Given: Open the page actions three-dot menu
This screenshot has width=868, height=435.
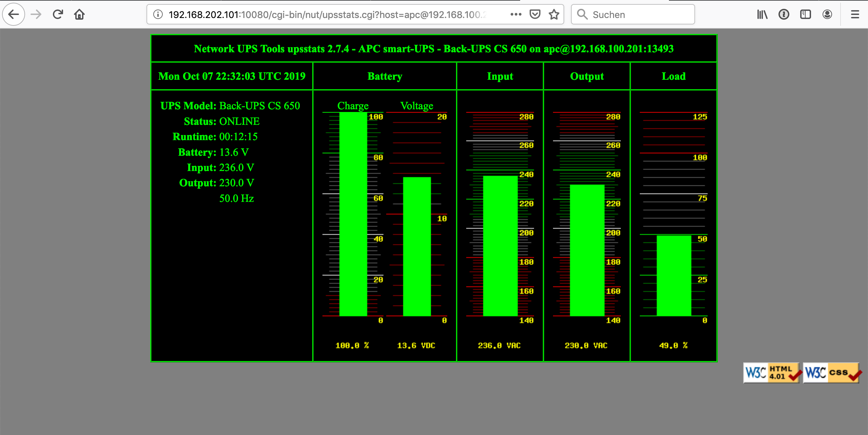Looking at the screenshot, I should pos(516,14).
